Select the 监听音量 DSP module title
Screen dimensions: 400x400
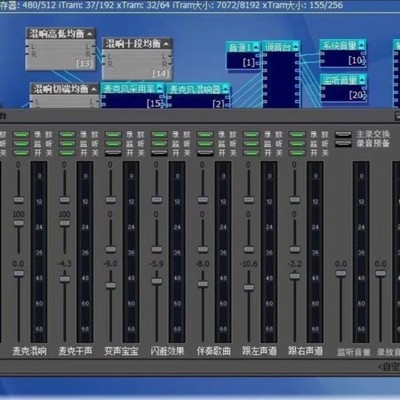pos(340,80)
